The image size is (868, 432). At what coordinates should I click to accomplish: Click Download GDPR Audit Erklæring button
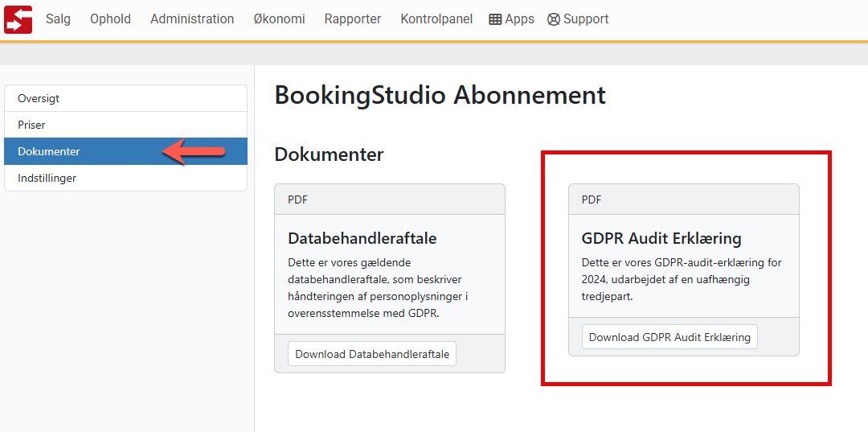(x=669, y=337)
